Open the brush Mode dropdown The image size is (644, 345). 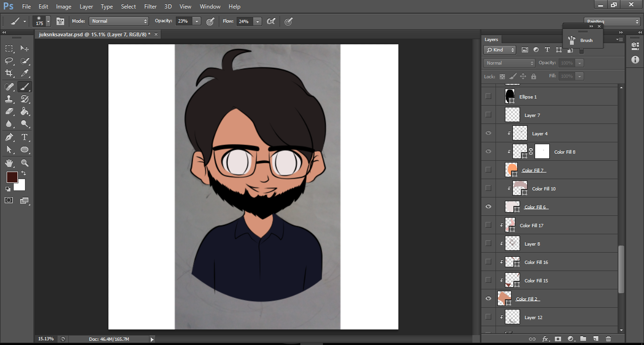tap(119, 21)
